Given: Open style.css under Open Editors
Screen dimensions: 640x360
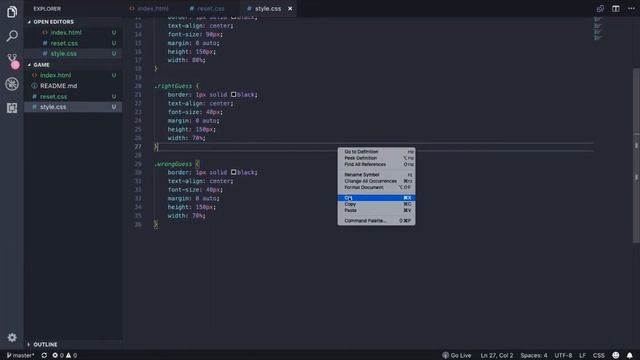Looking at the screenshot, I should [73, 53].
